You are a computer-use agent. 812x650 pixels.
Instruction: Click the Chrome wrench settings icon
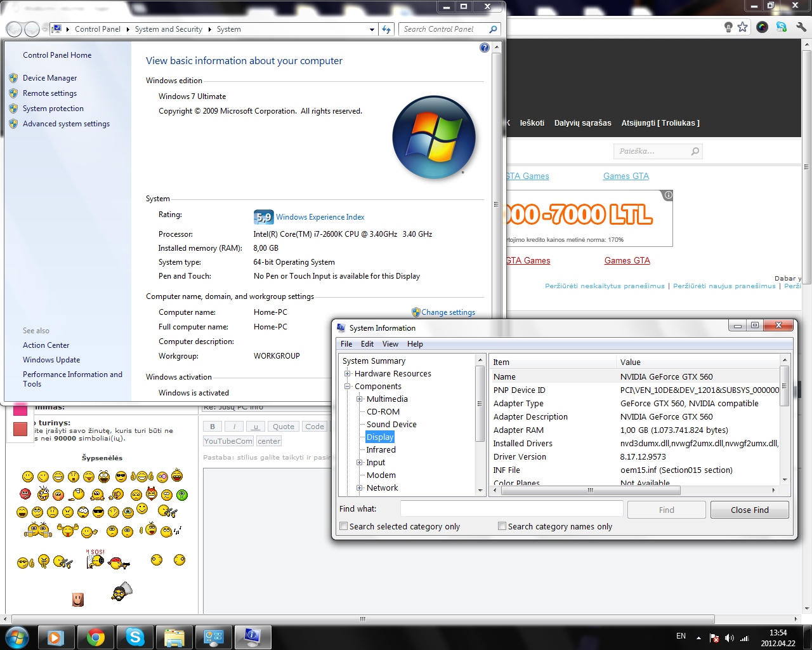801,27
